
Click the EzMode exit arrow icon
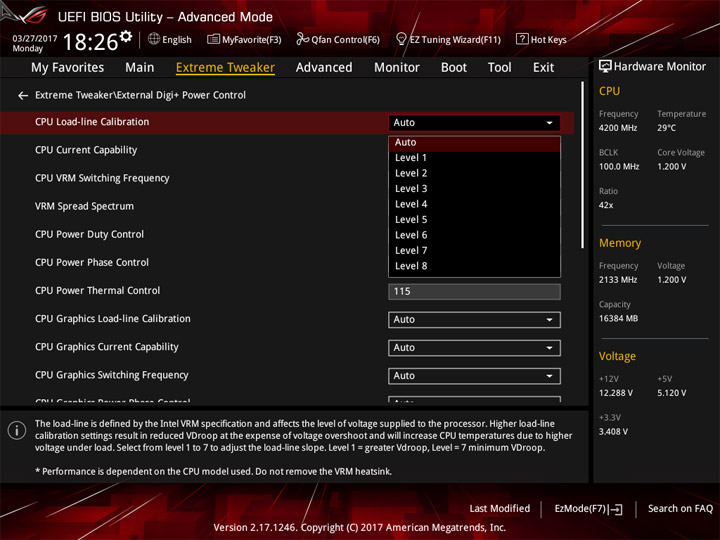[616, 509]
